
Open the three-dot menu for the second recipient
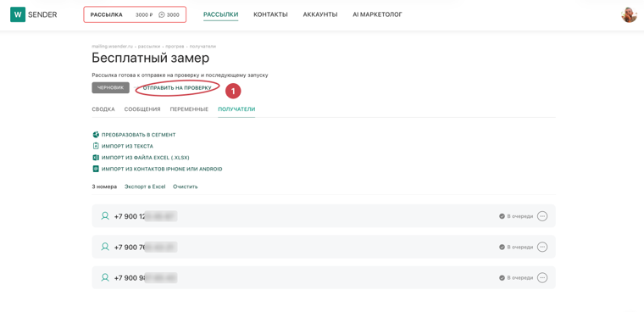pos(542,247)
